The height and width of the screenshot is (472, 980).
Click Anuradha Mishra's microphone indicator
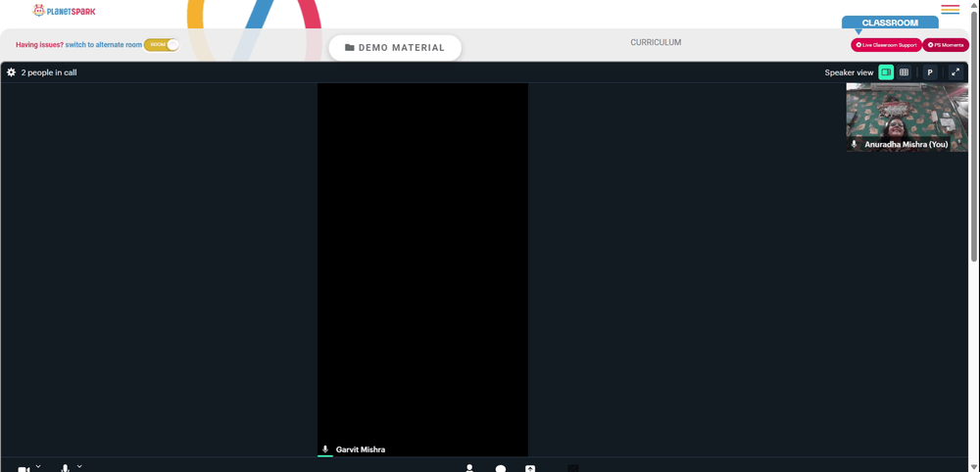click(x=854, y=144)
